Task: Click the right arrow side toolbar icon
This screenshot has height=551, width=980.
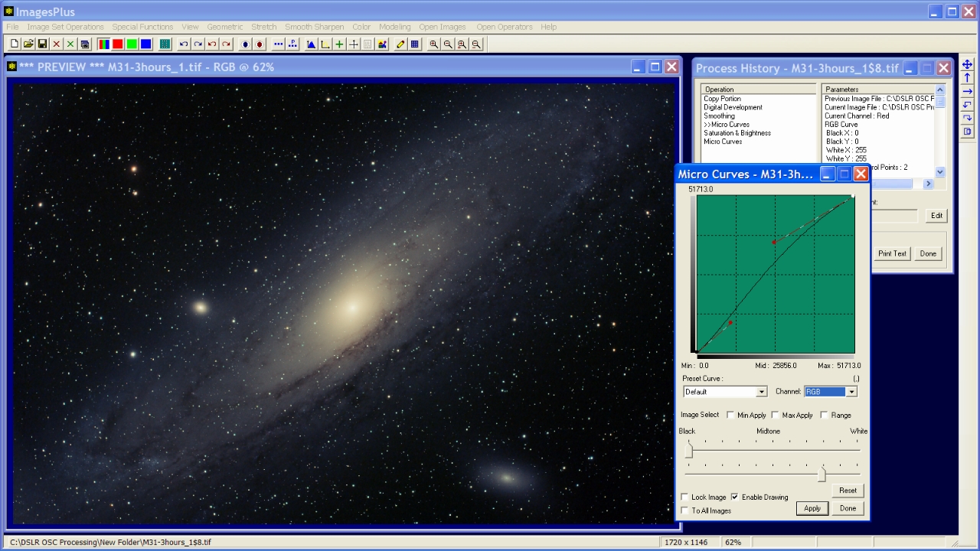Action: (x=967, y=91)
